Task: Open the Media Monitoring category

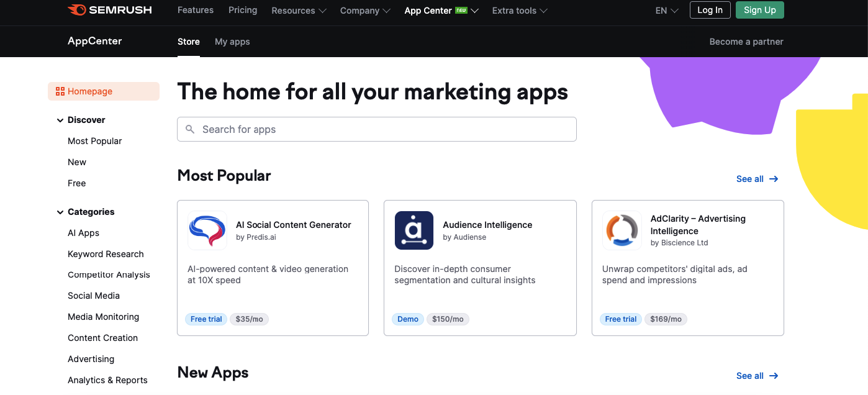Action: (x=104, y=317)
